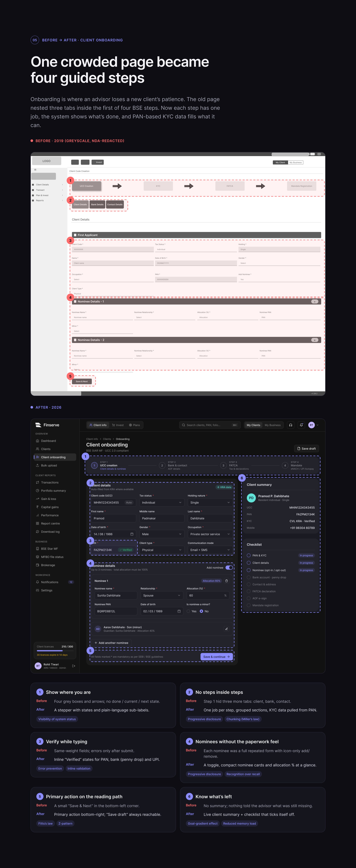Open the Tax status dropdown
This screenshot has height=868, width=356.
(x=162, y=502)
